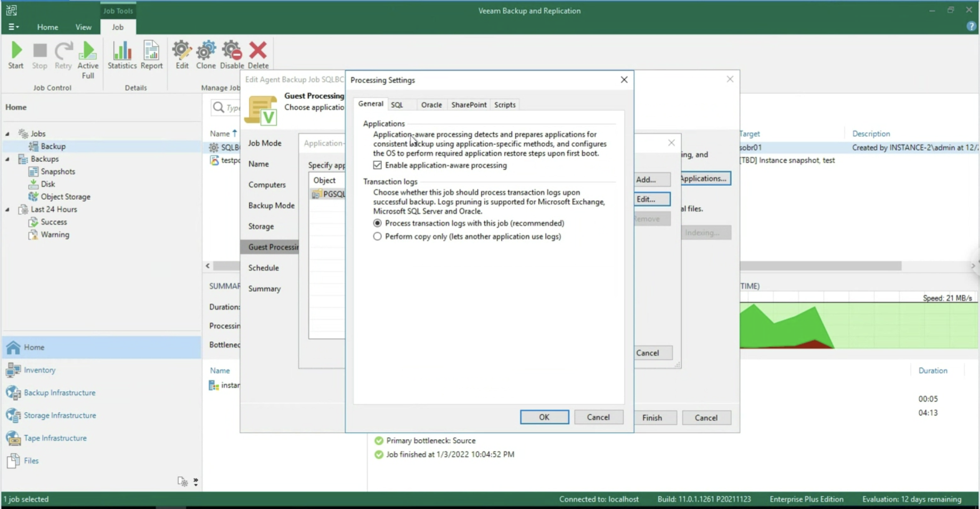The image size is (980, 509).
Task: Select the PGSQL object row
Action: click(328, 194)
